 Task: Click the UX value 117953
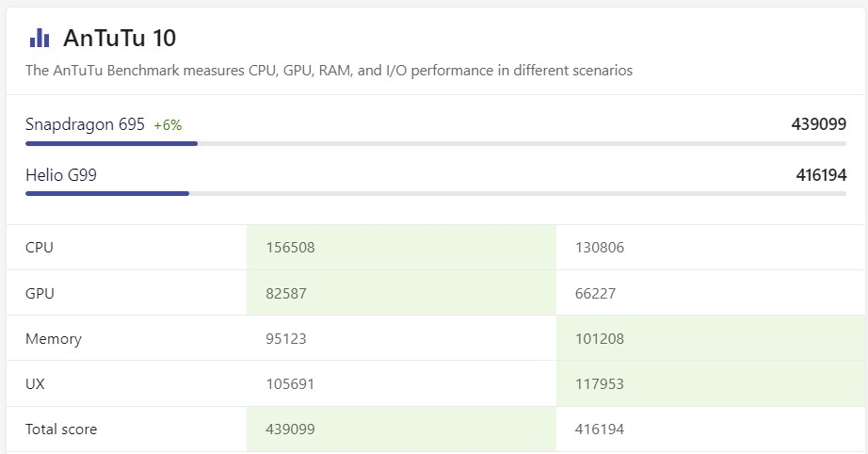599,383
